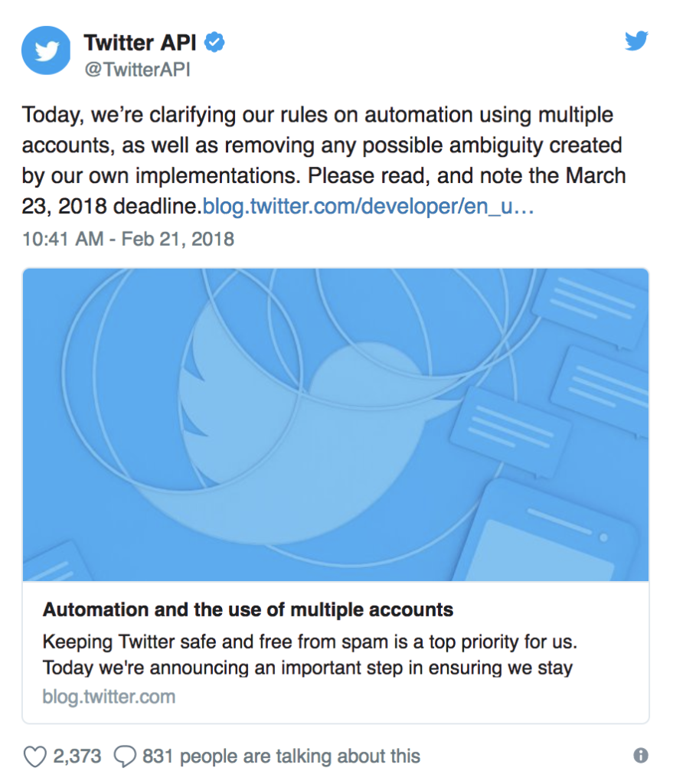This screenshot has height=784, width=673.
Task: Open the Twitter API profile avatar
Action: [x=46, y=51]
